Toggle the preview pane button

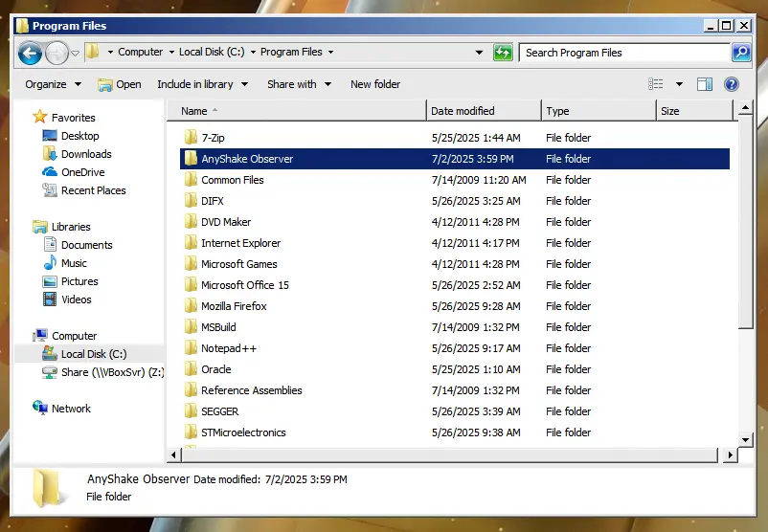705,84
